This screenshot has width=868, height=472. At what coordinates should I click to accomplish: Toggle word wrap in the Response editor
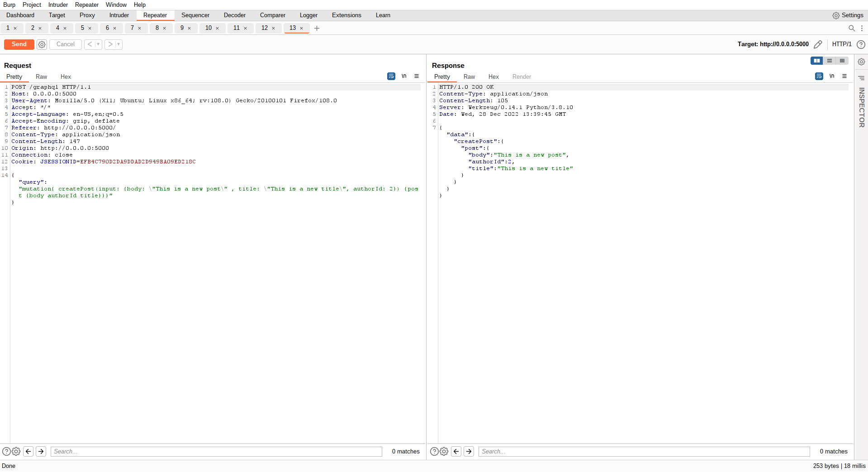819,76
